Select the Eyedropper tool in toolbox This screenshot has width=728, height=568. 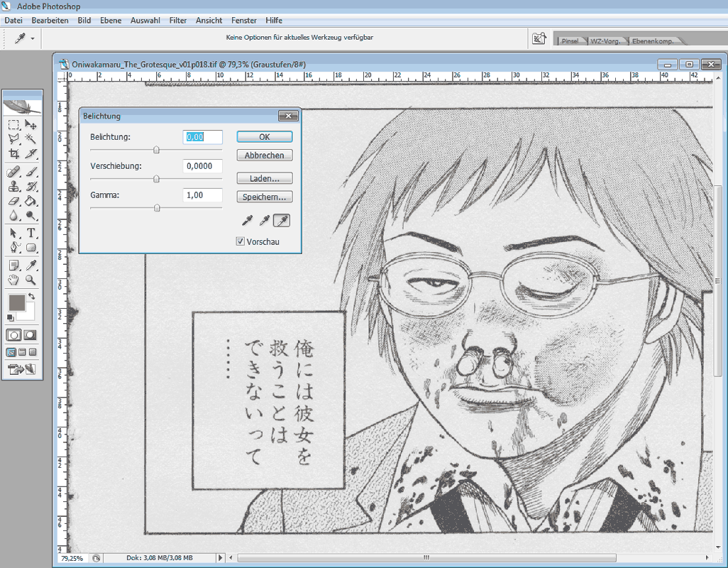(31, 266)
